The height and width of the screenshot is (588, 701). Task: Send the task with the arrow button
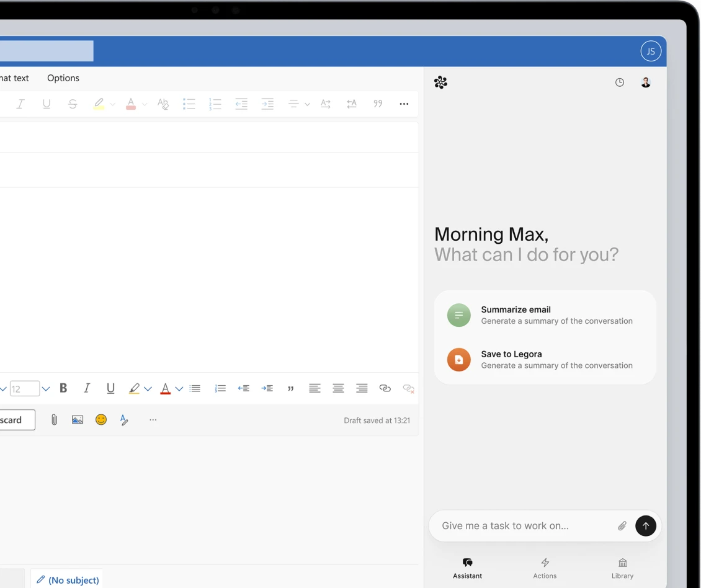coord(646,526)
